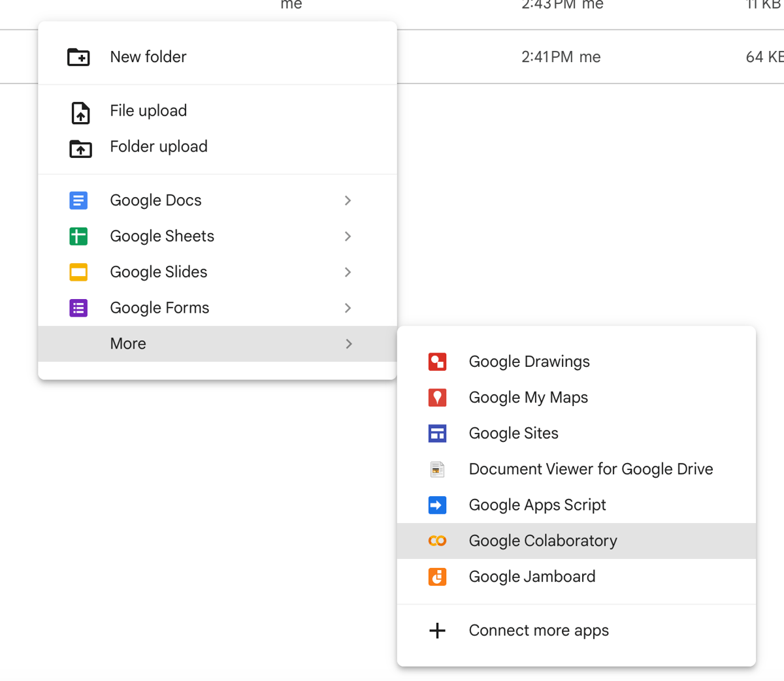Select Google Sites in the submenu
The image size is (784, 681).
click(576, 434)
